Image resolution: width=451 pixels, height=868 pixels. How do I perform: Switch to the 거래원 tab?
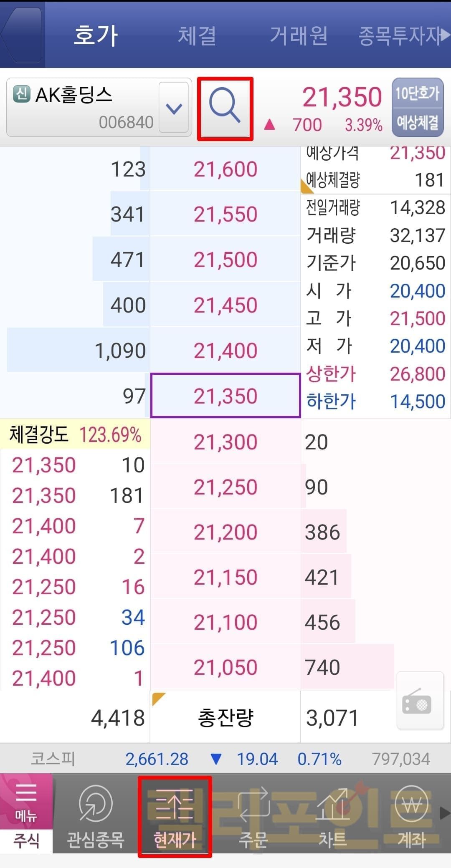click(298, 35)
